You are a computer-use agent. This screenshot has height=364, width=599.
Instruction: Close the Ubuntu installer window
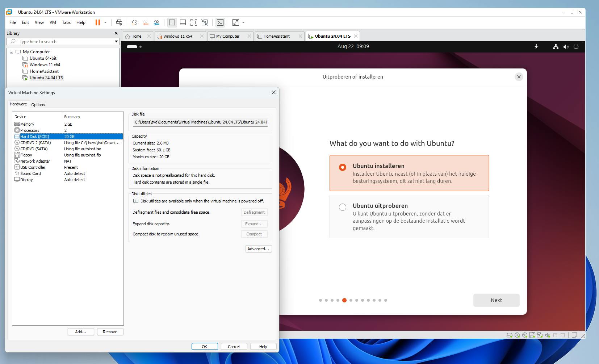pyautogui.click(x=519, y=77)
